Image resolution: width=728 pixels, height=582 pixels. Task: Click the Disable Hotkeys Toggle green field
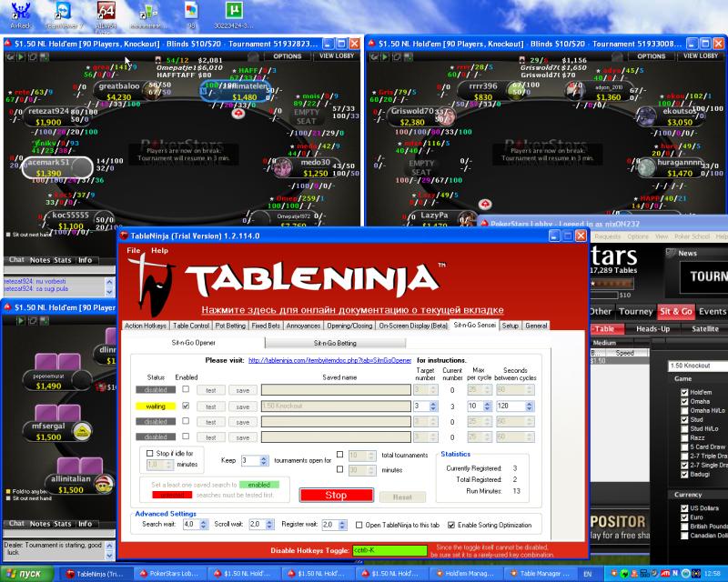375,550
